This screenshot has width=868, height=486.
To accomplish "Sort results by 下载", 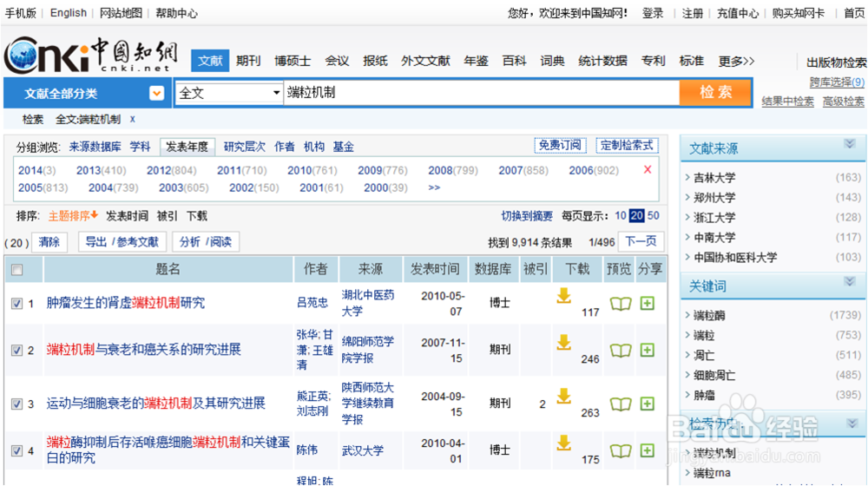I will tap(196, 216).
